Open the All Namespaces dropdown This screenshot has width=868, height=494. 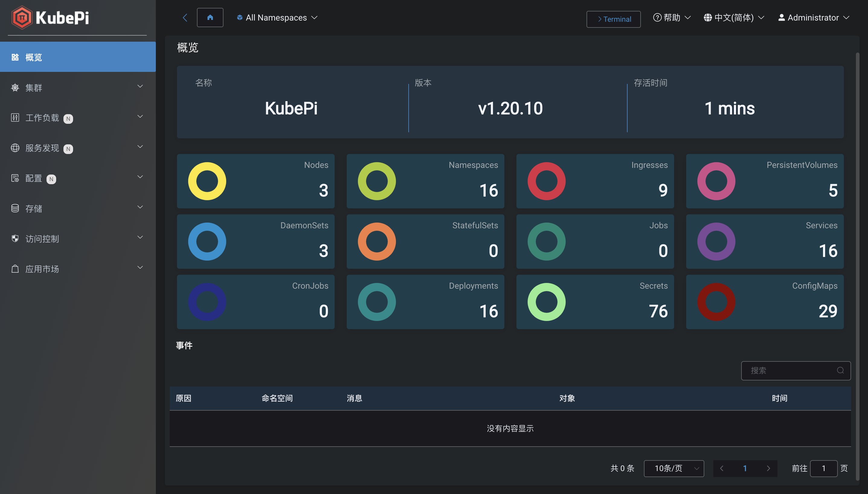tap(277, 18)
